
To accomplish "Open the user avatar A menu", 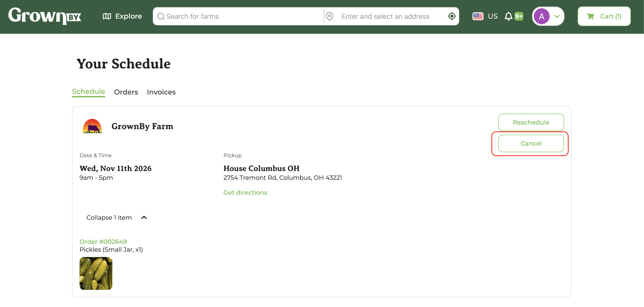I will (548, 16).
